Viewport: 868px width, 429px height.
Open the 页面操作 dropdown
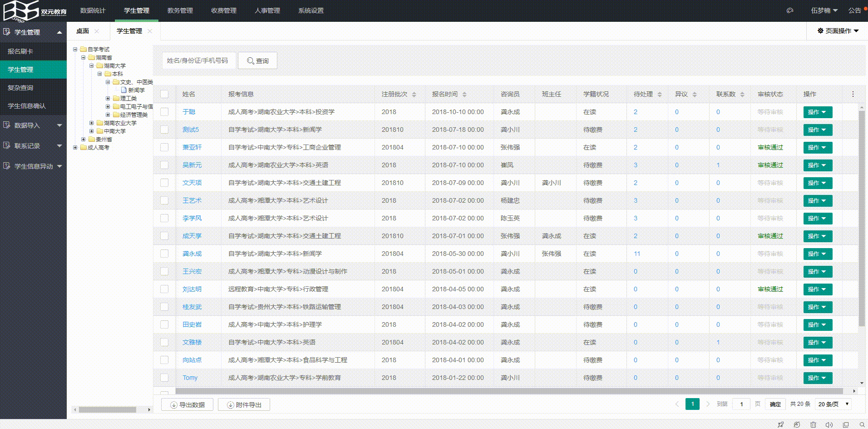[838, 31]
